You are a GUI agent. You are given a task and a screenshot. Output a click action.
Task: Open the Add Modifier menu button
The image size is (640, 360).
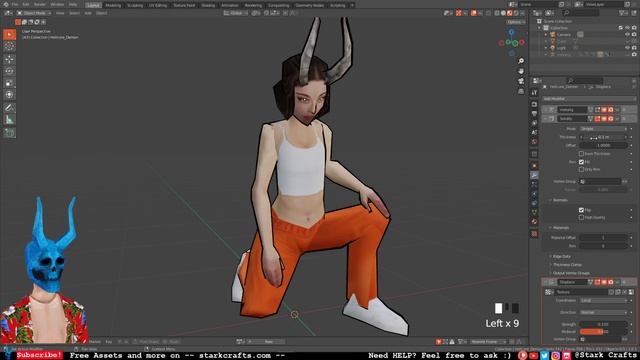tap(589, 99)
